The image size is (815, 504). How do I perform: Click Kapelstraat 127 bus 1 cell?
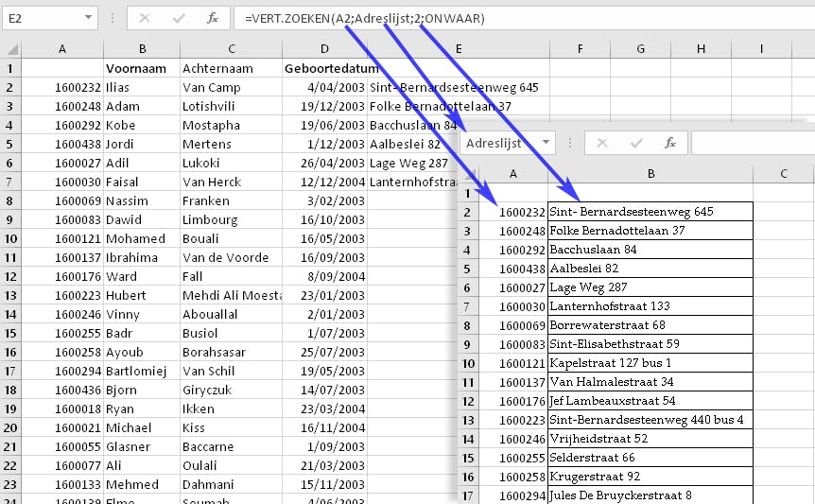(x=650, y=363)
